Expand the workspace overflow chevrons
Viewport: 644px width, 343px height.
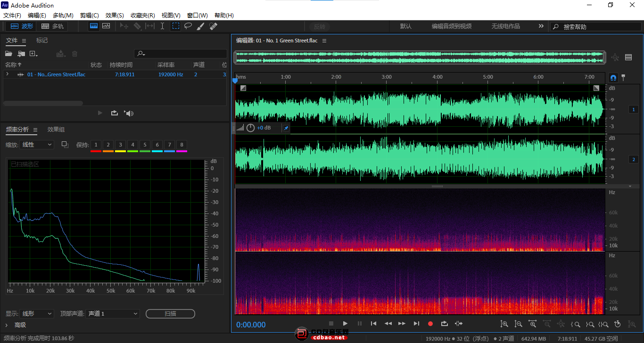coord(541,26)
